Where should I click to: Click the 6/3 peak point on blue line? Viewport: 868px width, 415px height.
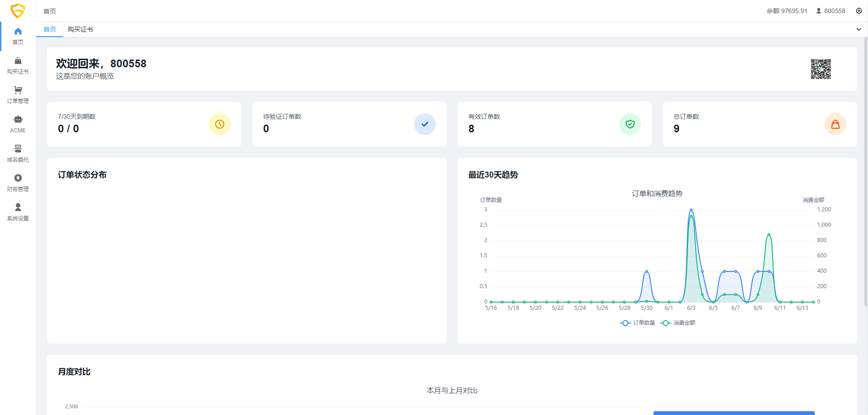(x=691, y=210)
